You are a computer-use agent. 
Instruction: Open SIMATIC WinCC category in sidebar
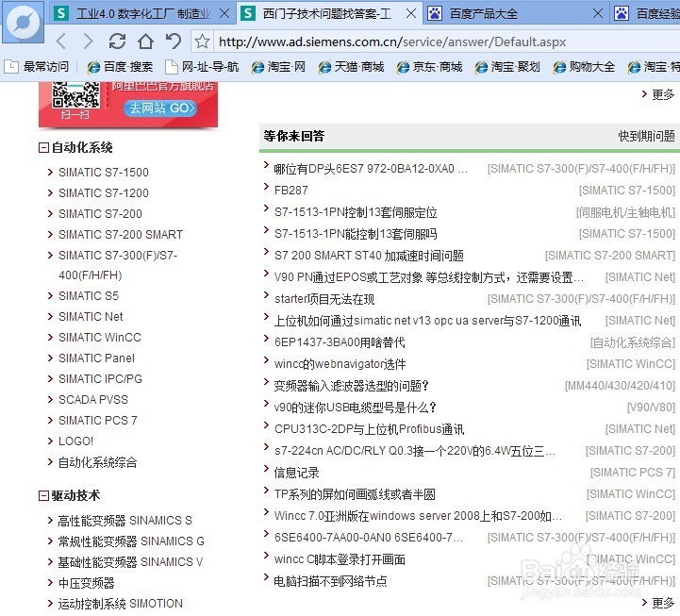tap(100, 338)
